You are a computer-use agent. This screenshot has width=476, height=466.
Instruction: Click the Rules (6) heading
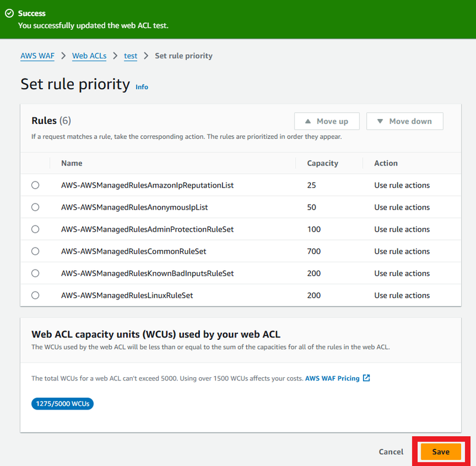[51, 121]
